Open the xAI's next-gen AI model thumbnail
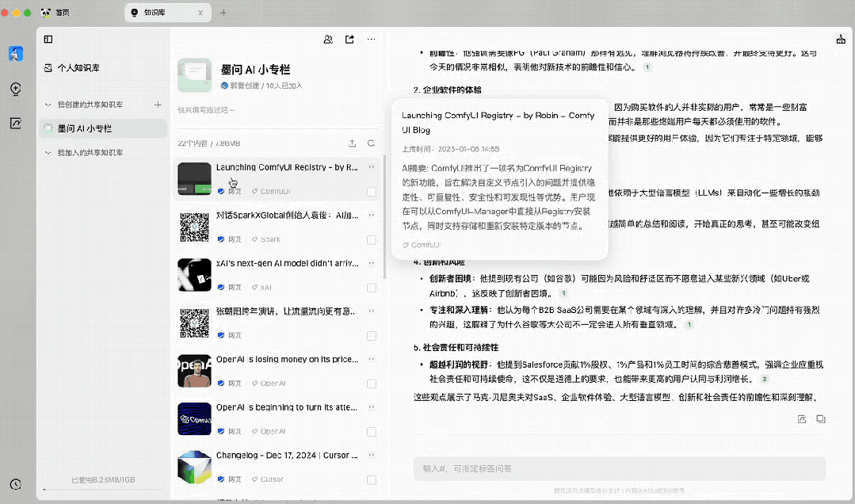Screen dimensions: 855x504 click(194, 275)
